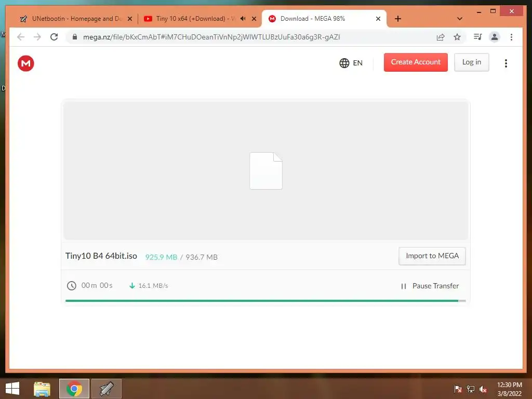Open the Windows Start button

point(12,389)
